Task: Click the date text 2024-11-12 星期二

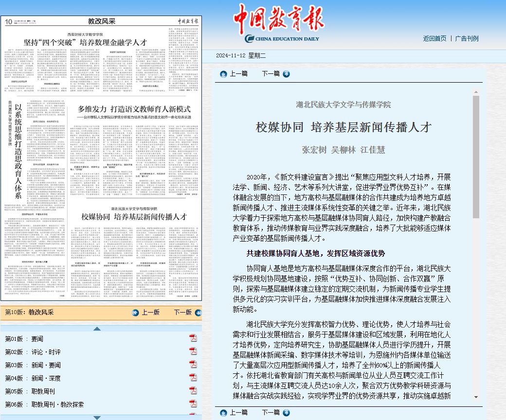Action: tap(241, 55)
